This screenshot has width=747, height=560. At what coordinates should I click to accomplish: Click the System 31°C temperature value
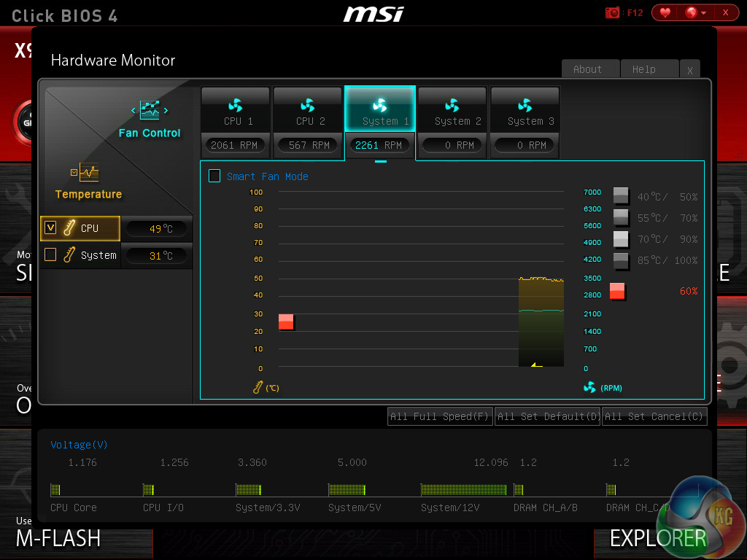click(158, 256)
